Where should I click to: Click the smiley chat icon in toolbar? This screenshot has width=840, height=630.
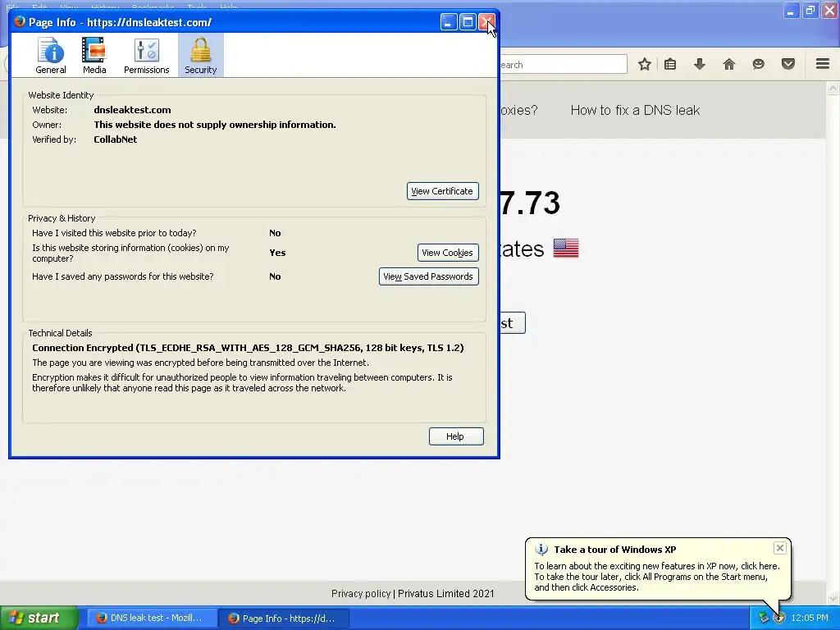pos(758,64)
